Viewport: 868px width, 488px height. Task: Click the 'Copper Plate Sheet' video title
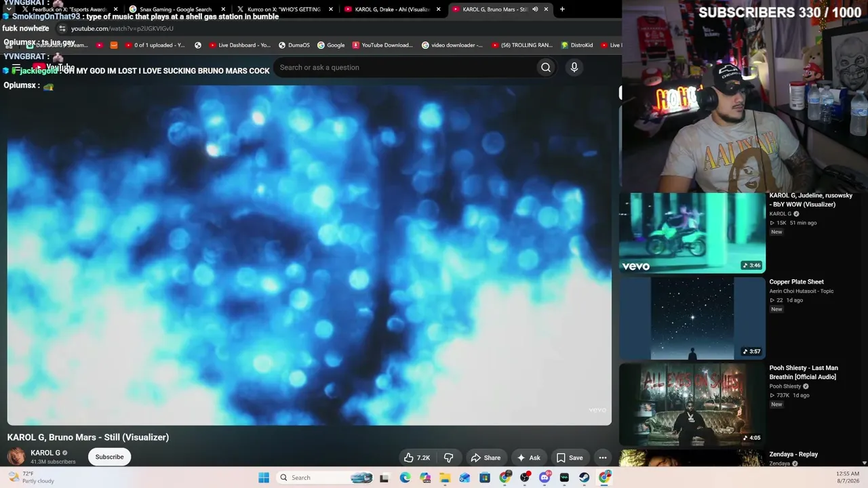[797, 282]
